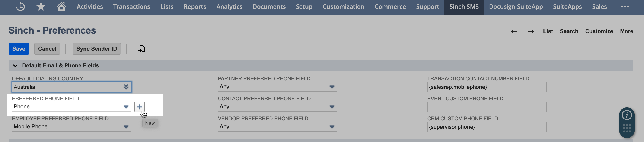Show more menus via the ellipsis icon

(625, 7)
